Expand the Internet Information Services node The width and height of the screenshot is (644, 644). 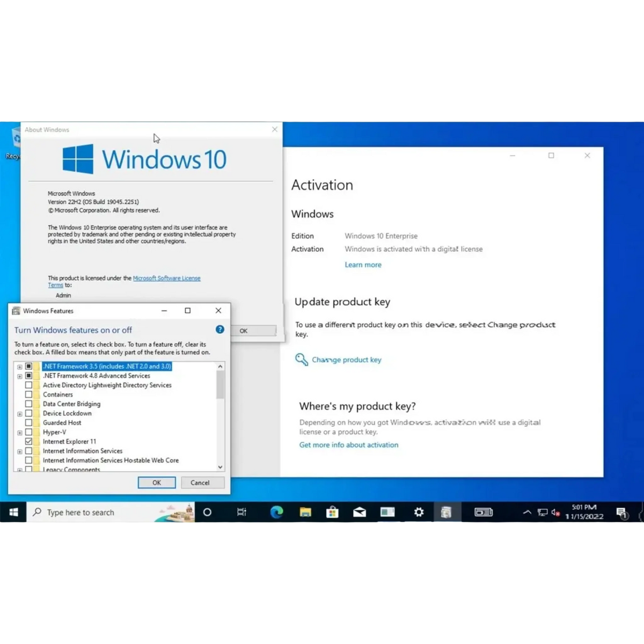click(20, 451)
